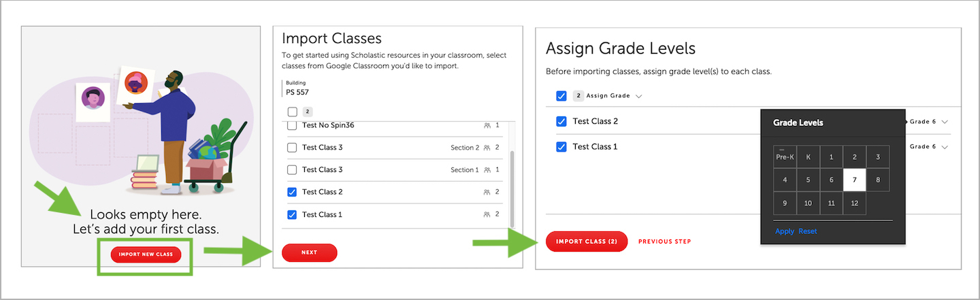Pick grade 12 in the grade grid
This screenshot has height=300, width=980.
tap(854, 203)
